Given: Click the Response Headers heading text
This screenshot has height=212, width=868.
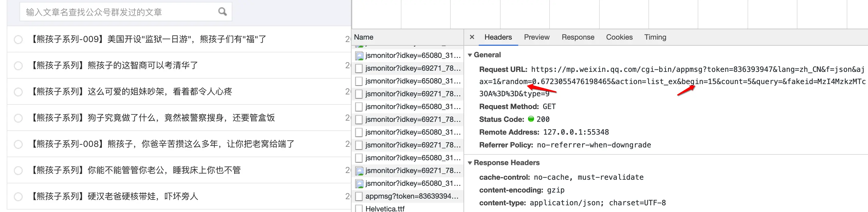Looking at the screenshot, I should click(x=506, y=163).
